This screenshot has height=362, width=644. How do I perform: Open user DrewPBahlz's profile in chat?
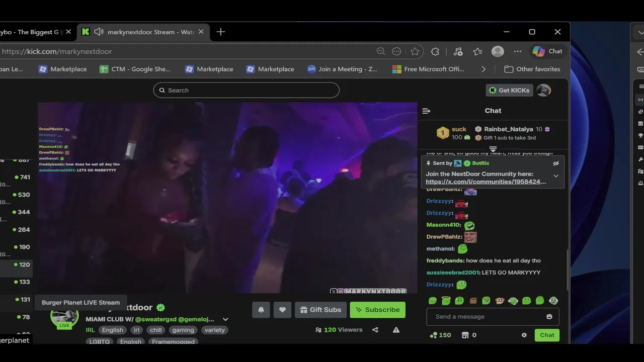coord(444,237)
